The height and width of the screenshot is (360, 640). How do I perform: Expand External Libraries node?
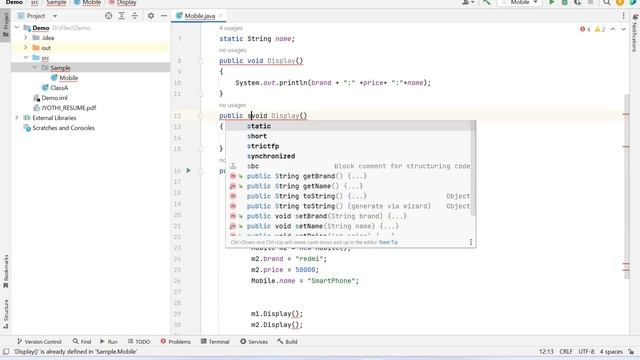tap(17, 118)
